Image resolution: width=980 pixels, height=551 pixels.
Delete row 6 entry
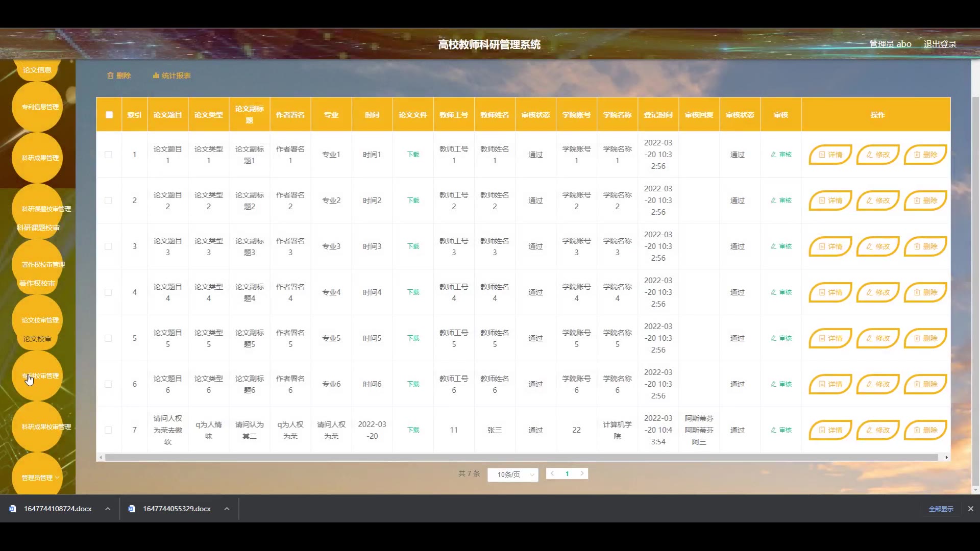pyautogui.click(x=925, y=384)
